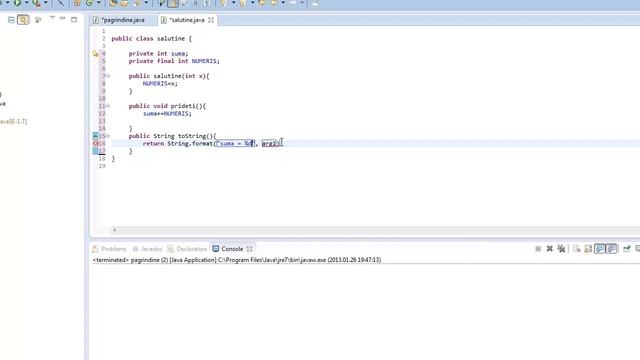Image resolution: width=640 pixels, height=360 pixels.
Task: Open the New Java Class dropdown arrow
Action: (x=98, y=3)
